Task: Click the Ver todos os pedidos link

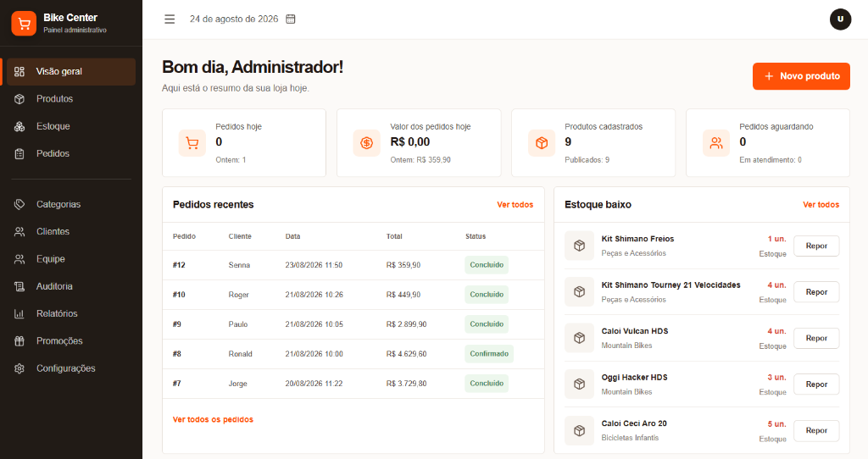Action: point(213,420)
